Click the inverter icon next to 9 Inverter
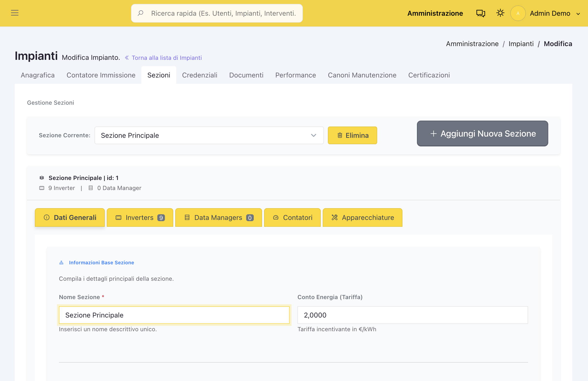The height and width of the screenshot is (381, 588). click(x=42, y=188)
